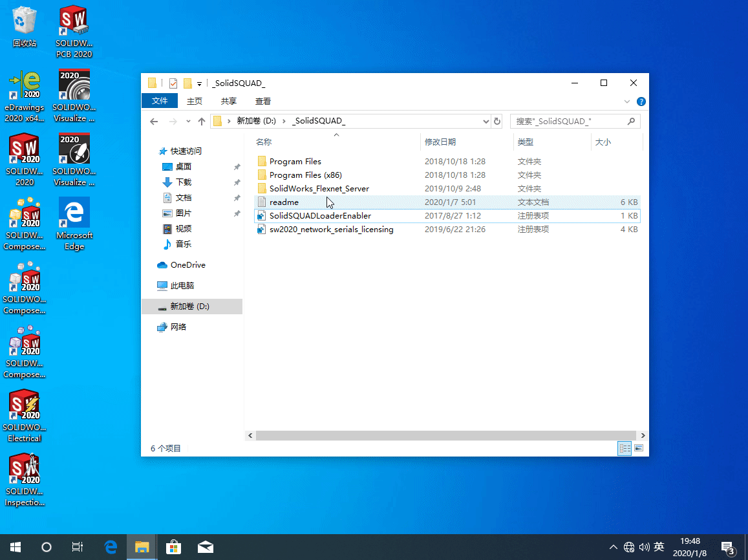Select SOLIDWORKS Inspection desktop shortcut
748x560 pixels.
click(x=25, y=480)
